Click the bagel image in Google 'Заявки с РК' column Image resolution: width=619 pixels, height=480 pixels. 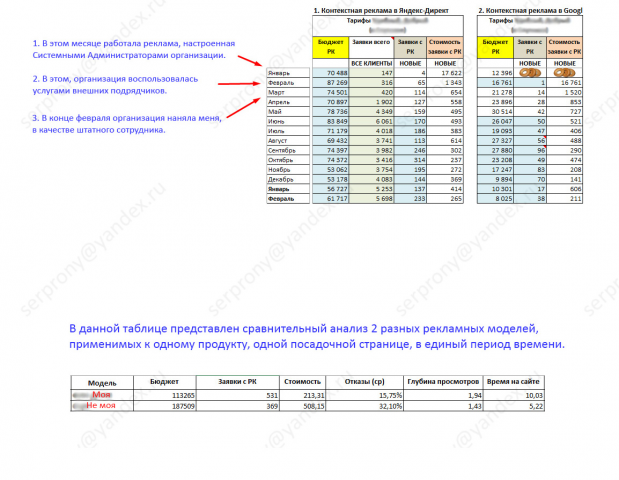[x=530, y=73]
